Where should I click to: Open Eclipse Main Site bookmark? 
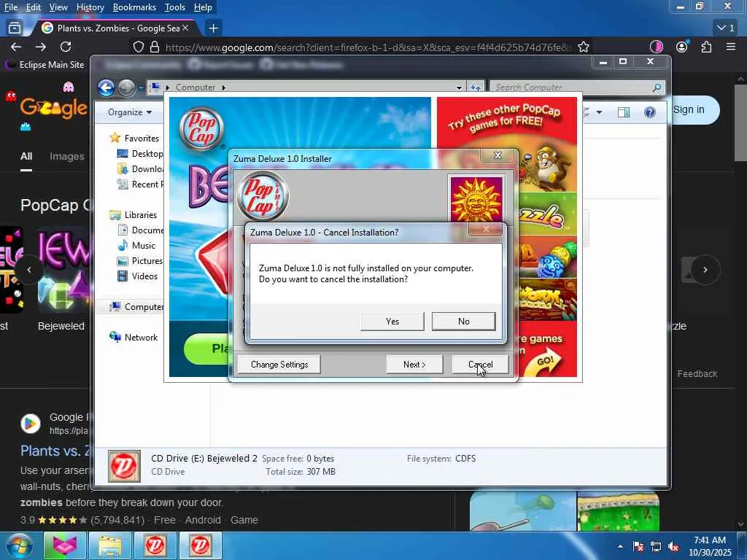tap(44, 65)
